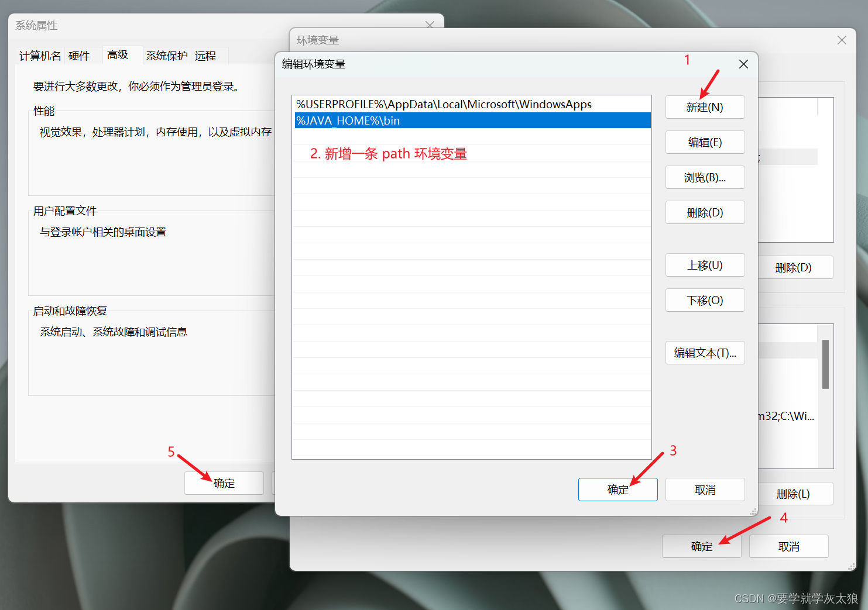
Task: Close the 环境变量 window
Action: 842,40
